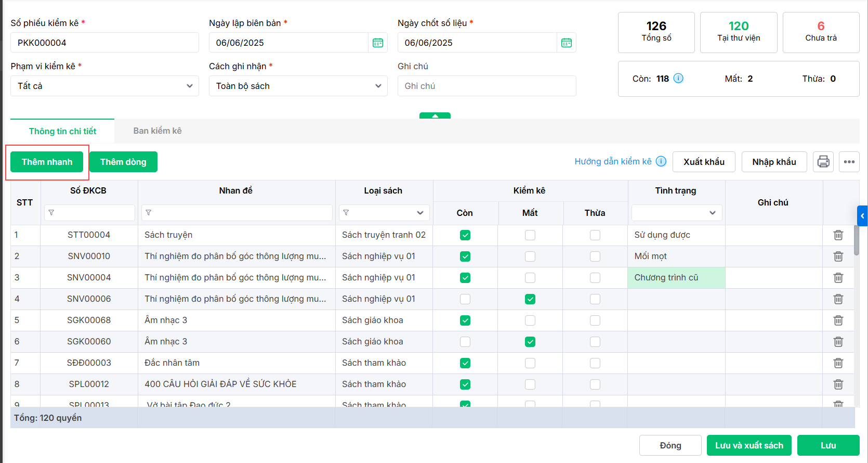Screen dimensions: 868x463
Task: Open the three-dots more options menu
Action: (x=849, y=162)
